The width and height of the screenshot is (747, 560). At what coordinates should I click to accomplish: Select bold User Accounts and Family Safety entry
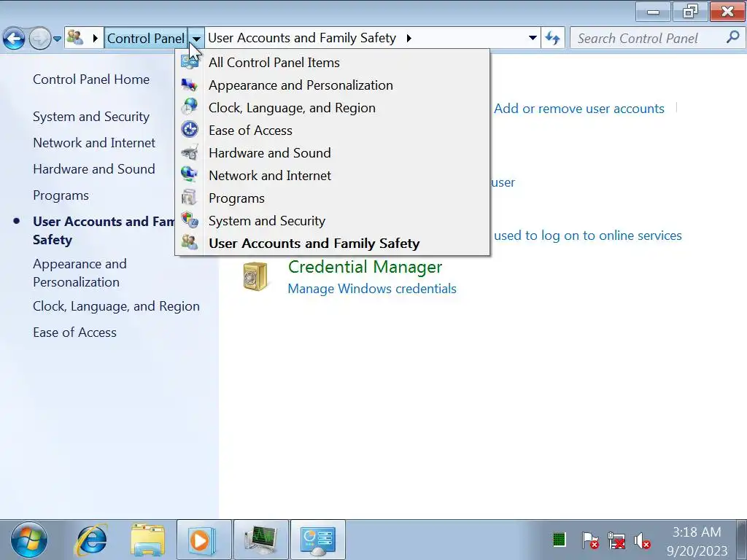(x=333, y=244)
